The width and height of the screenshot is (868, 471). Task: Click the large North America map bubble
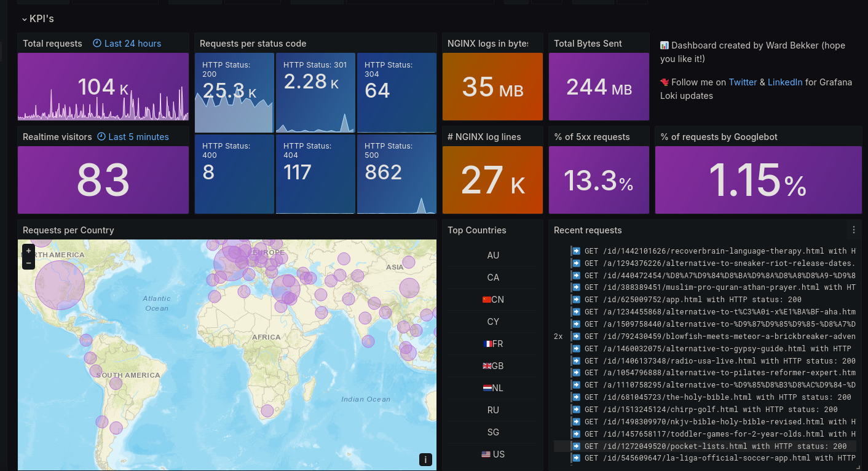60,285
